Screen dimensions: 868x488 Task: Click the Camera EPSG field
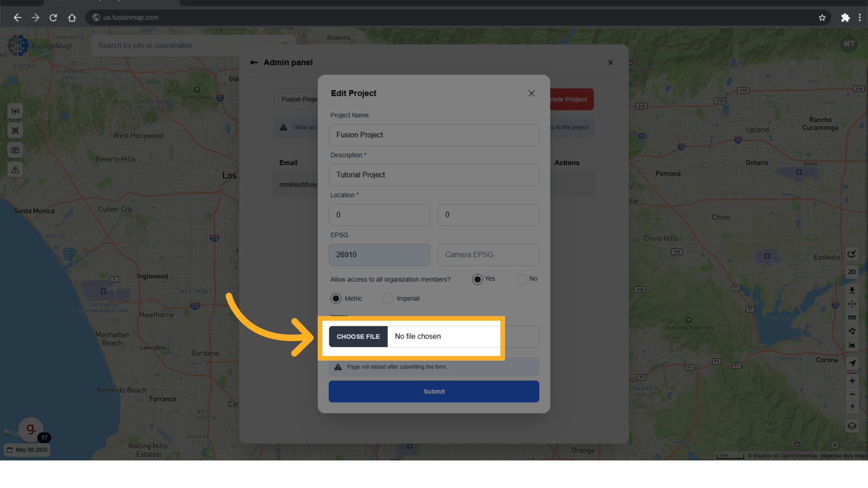(x=488, y=255)
